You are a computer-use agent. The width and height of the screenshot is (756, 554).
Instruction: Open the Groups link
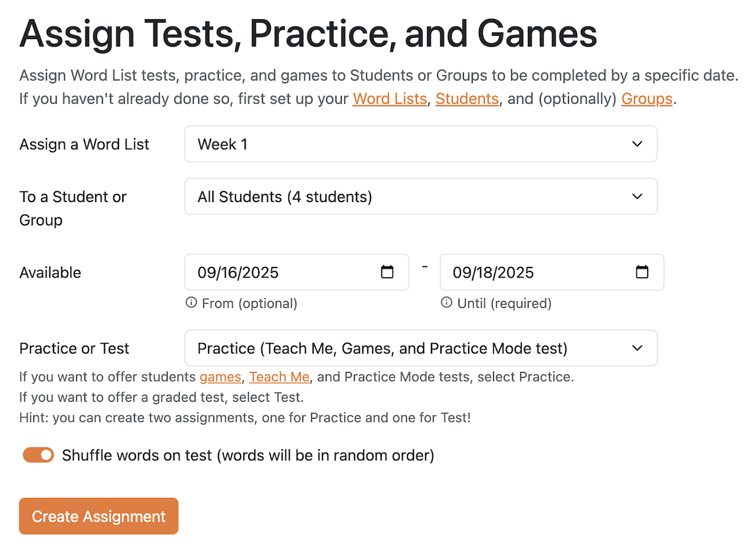(x=646, y=99)
